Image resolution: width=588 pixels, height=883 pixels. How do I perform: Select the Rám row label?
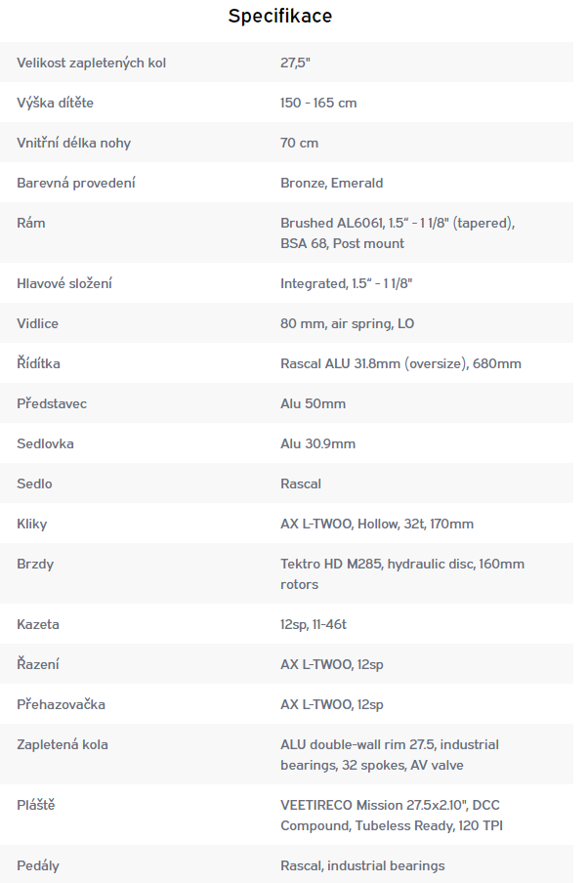[31, 223]
